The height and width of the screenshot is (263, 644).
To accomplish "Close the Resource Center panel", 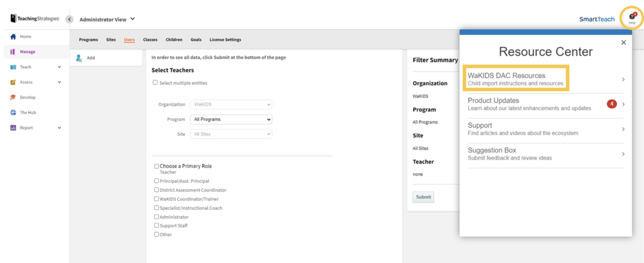I will coord(623,43).
